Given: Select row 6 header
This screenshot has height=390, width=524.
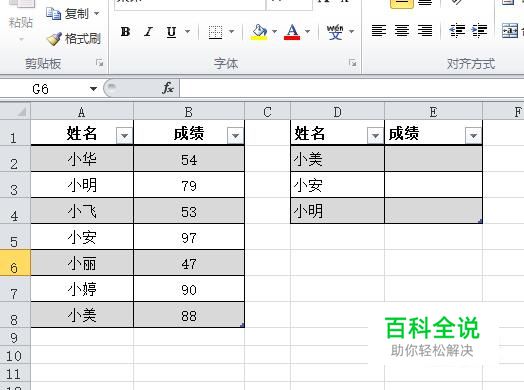Looking at the screenshot, I should (15, 263).
